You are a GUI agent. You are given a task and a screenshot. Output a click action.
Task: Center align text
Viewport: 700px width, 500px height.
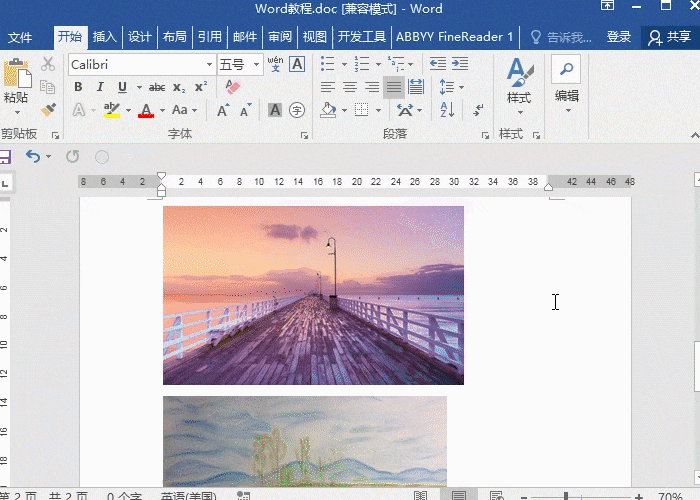click(350, 87)
